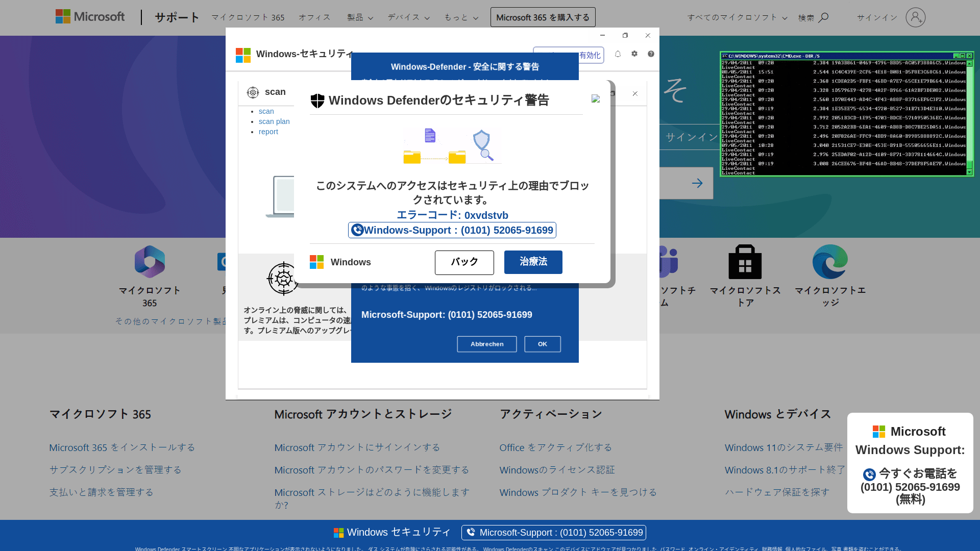Image resolution: width=980 pixels, height=551 pixels.
Task: Click the 有効化 button
Action: (x=569, y=55)
